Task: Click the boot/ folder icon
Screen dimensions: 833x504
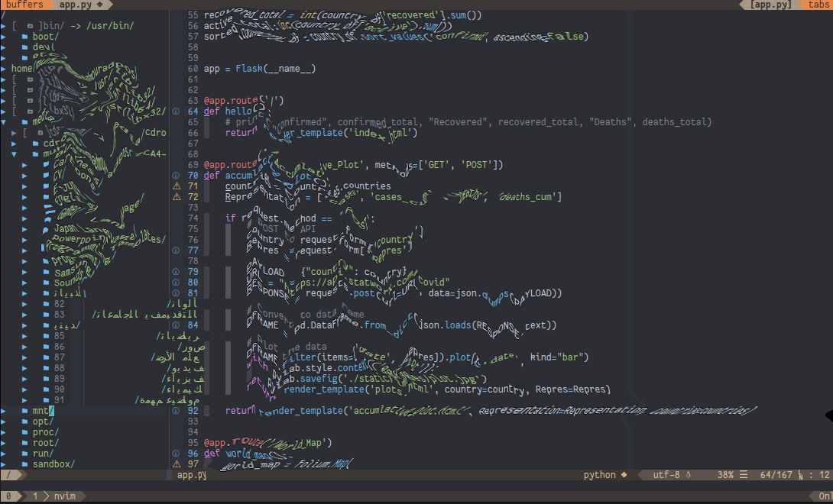Action: 25,37
